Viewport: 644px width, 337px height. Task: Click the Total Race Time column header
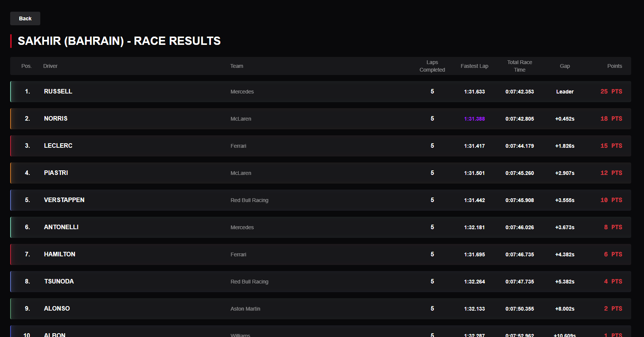pos(519,66)
